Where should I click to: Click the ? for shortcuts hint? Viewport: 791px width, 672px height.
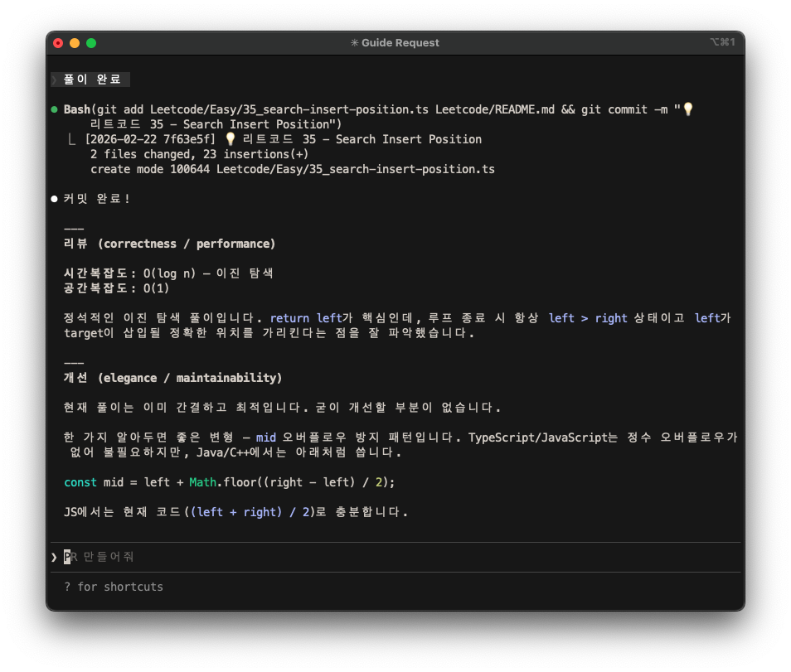tap(114, 587)
